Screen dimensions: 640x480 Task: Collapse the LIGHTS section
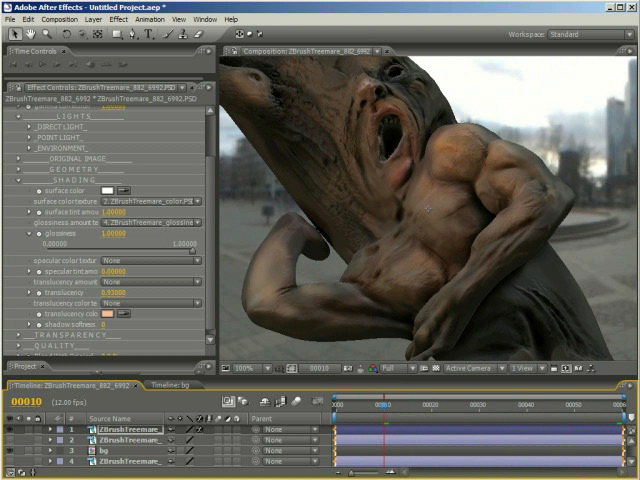tap(18, 117)
